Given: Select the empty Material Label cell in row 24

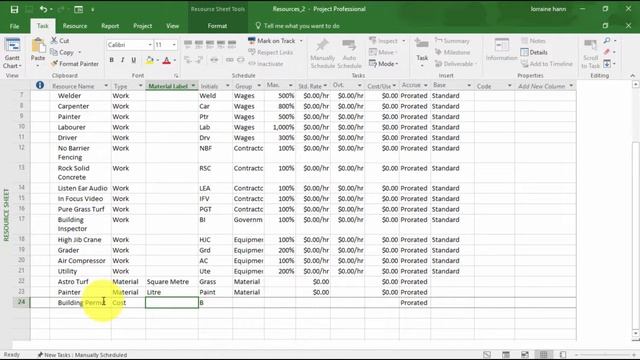Looking at the screenshot, I should 172,302.
